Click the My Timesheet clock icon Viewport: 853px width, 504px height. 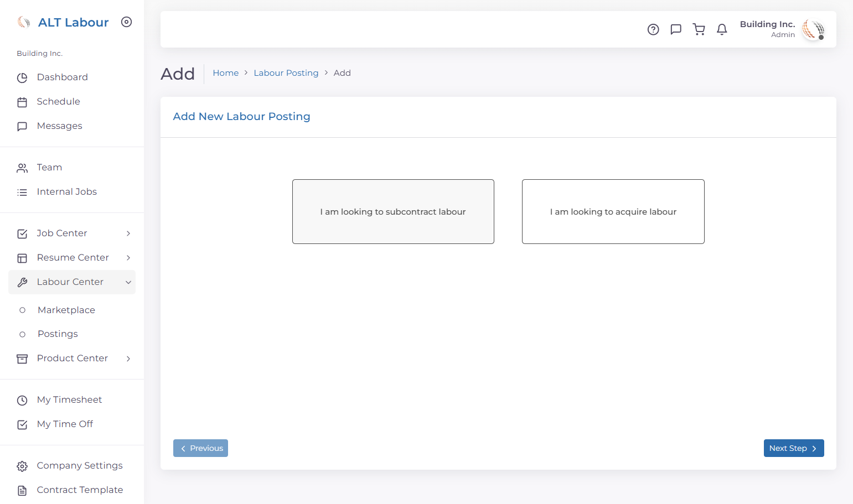click(22, 401)
